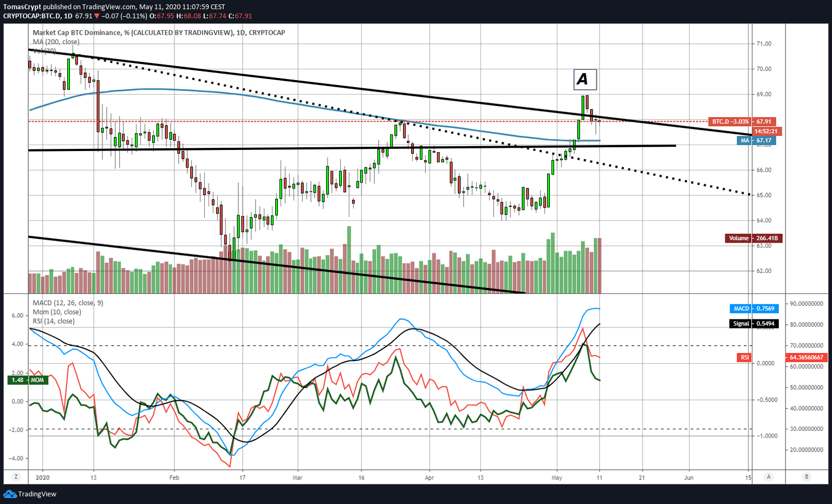
Task: Click the -4.00 value on MACD left scale
Action: point(17,459)
